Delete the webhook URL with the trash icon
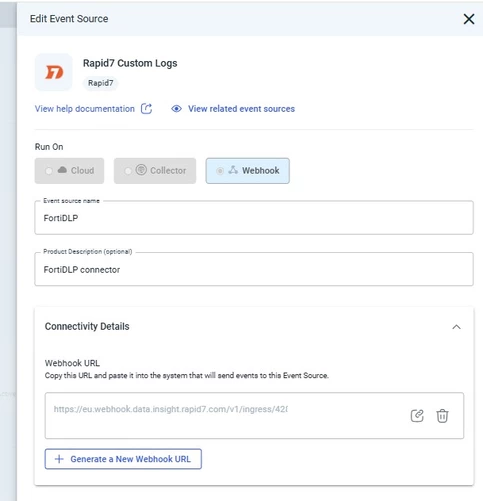This screenshot has width=483, height=501. click(442, 416)
